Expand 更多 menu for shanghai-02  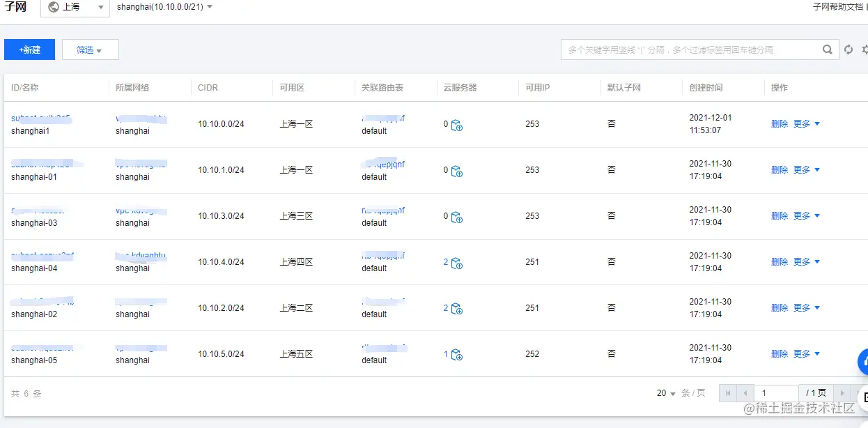(807, 308)
